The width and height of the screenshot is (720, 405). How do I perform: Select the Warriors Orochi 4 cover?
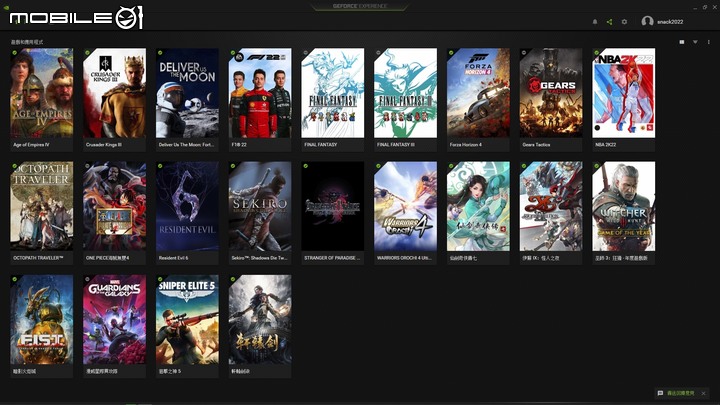click(x=405, y=206)
